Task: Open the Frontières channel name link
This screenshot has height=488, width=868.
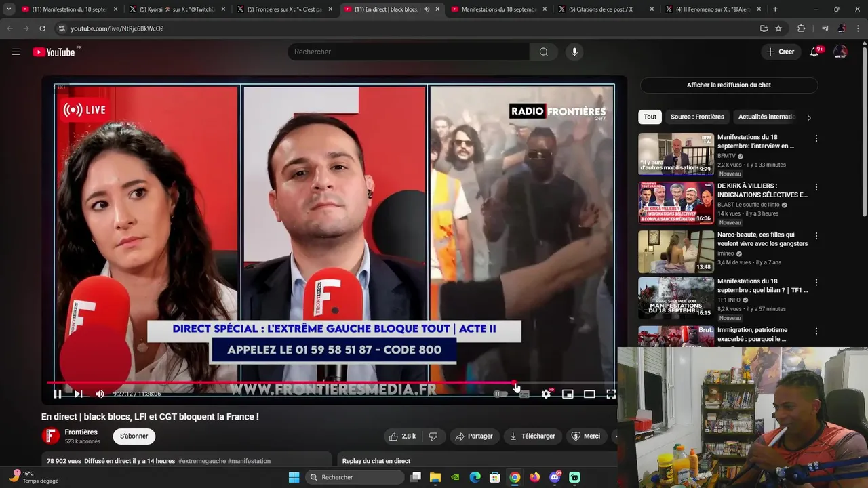Action: click(x=81, y=432)
